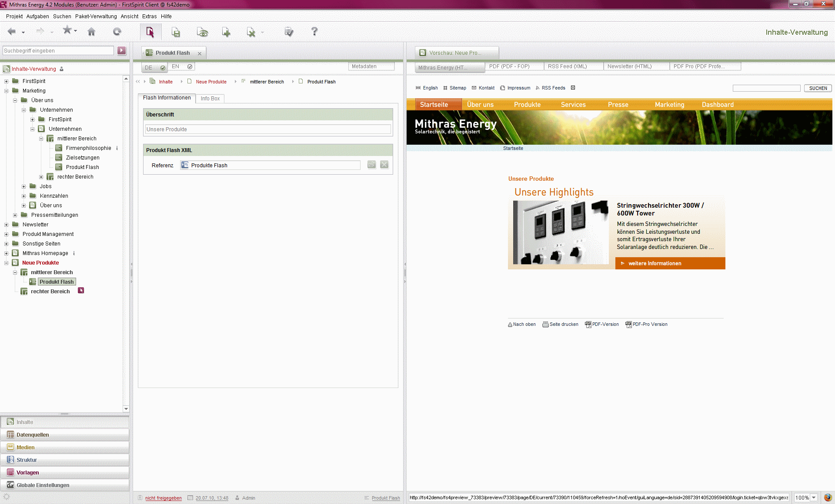Click the PDF-Version link in preview

tap(605, 324)
